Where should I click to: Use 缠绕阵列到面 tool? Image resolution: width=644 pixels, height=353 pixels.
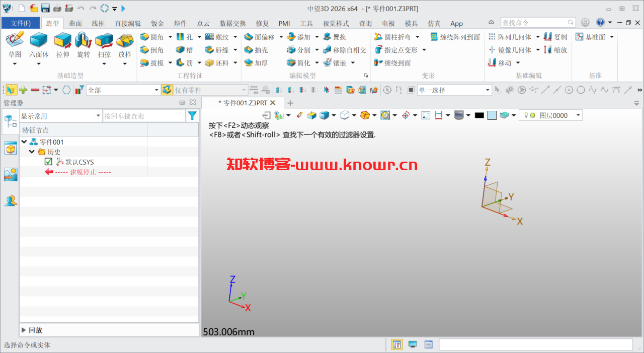[455, 37]
